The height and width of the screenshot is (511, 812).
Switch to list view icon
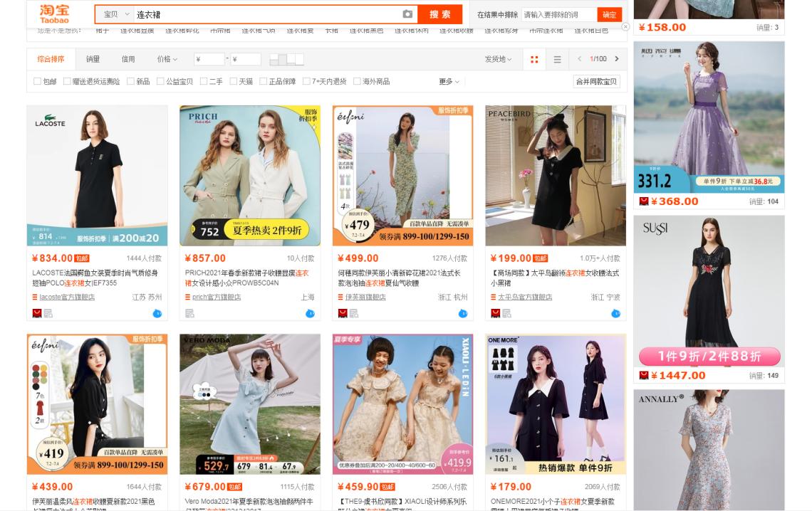(x=557, y=60)
